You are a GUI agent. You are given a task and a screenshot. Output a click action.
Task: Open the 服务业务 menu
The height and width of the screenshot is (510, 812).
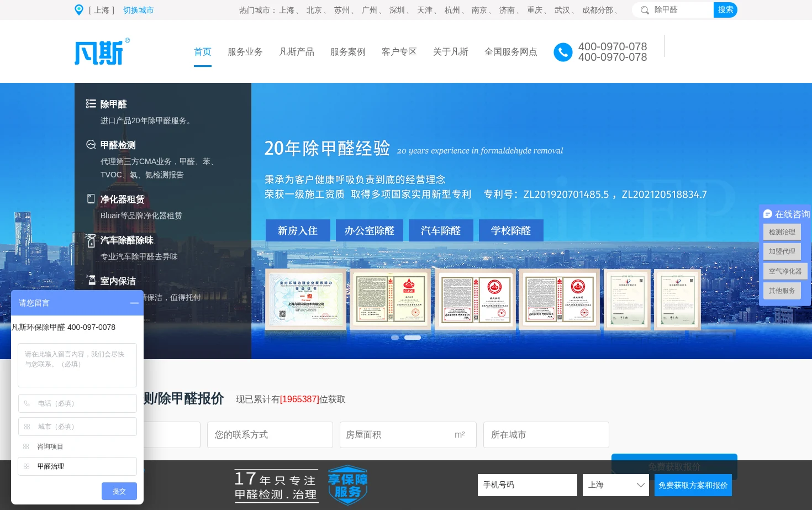pyautogui.click(x=245, y=51)
